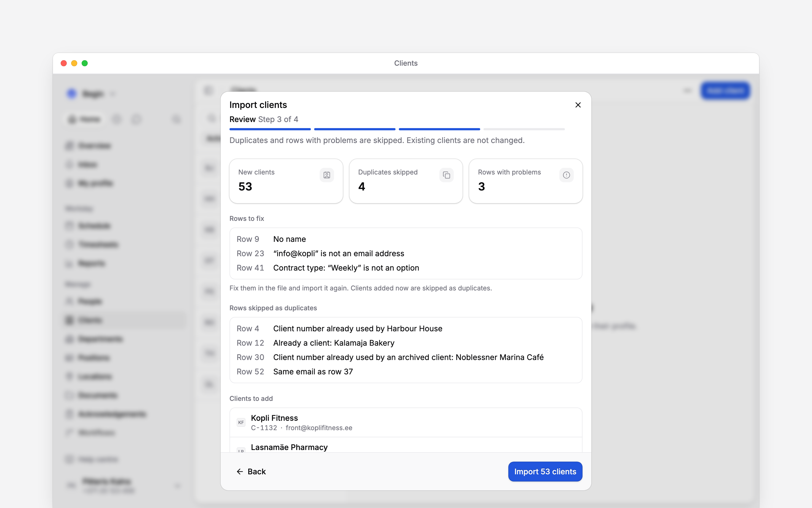This screenshot has width=812, height=508.
Task: Click front@koplifitness.ee email text
Action: [319, 428]
